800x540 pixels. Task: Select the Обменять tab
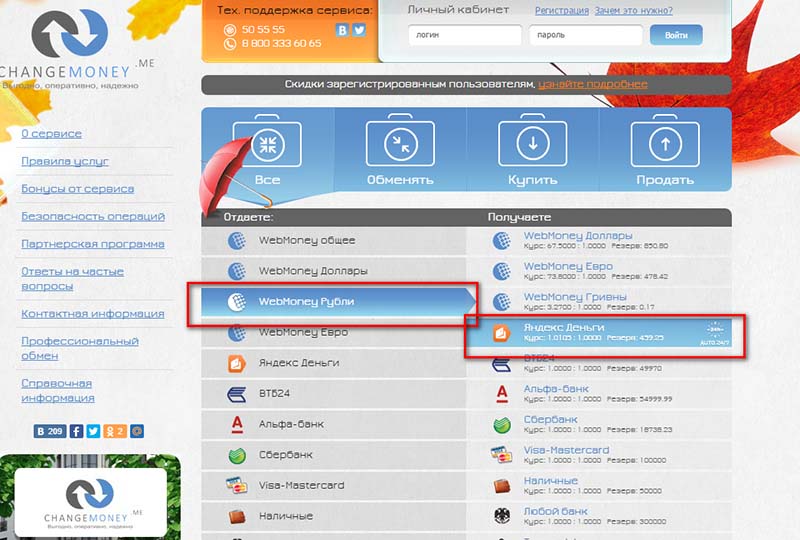[400, 150]
